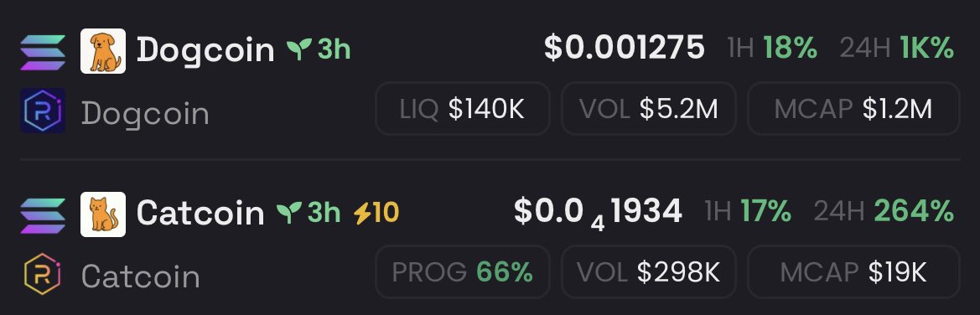
Task: Open the Catcoin orange cat token image
Action: tap(103, 214)
